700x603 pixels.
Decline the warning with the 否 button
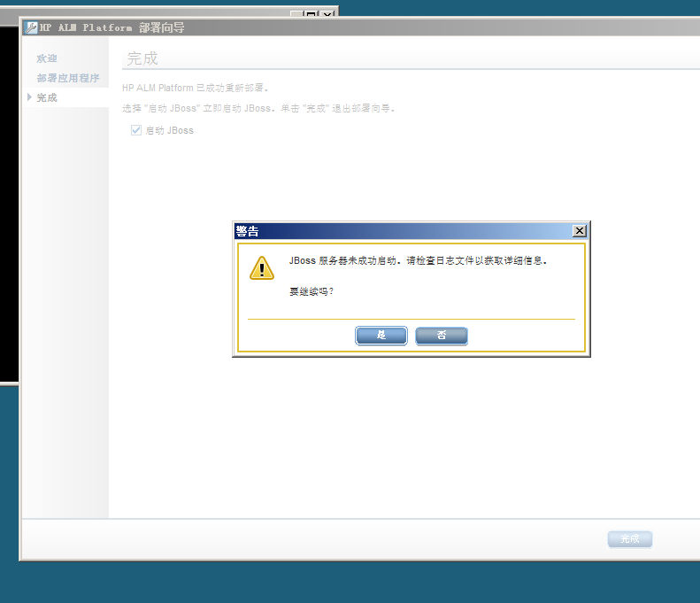point(442,336)
